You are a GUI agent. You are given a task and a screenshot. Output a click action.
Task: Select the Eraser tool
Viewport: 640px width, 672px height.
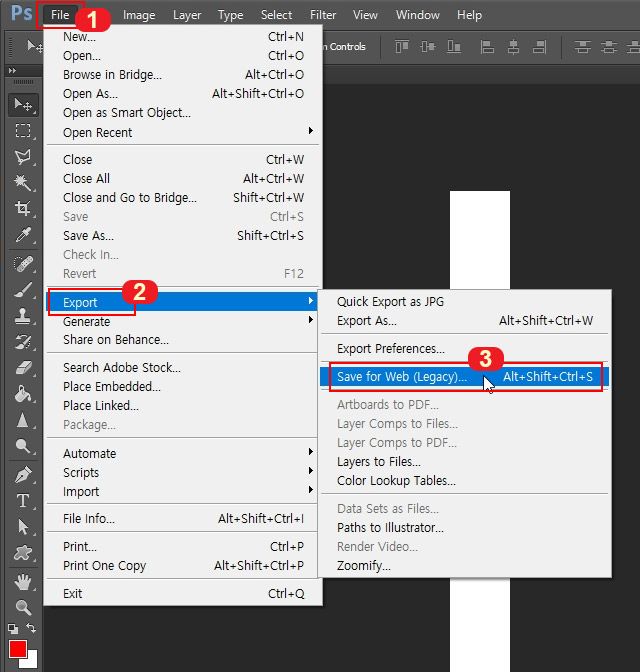coord(23,368)
